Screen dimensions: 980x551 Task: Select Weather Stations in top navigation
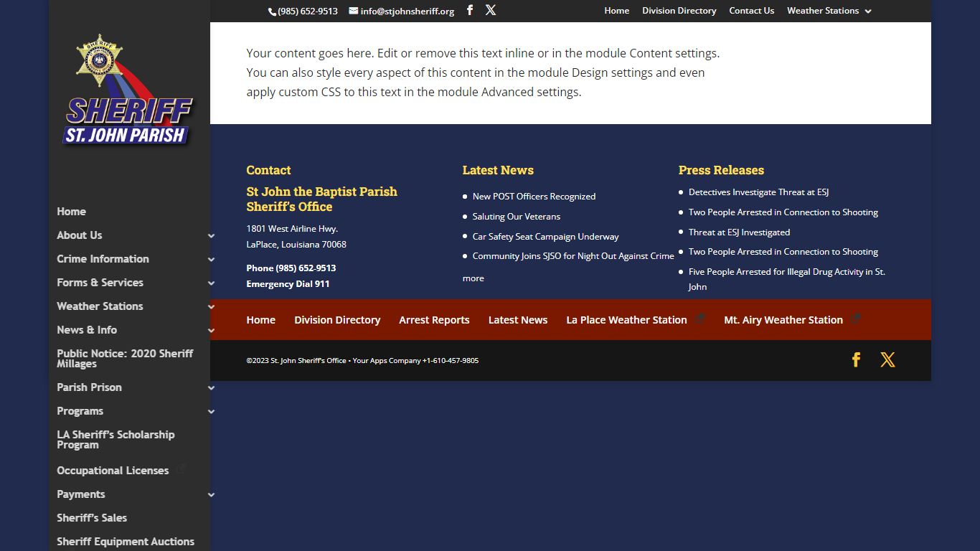coord(822,11)
